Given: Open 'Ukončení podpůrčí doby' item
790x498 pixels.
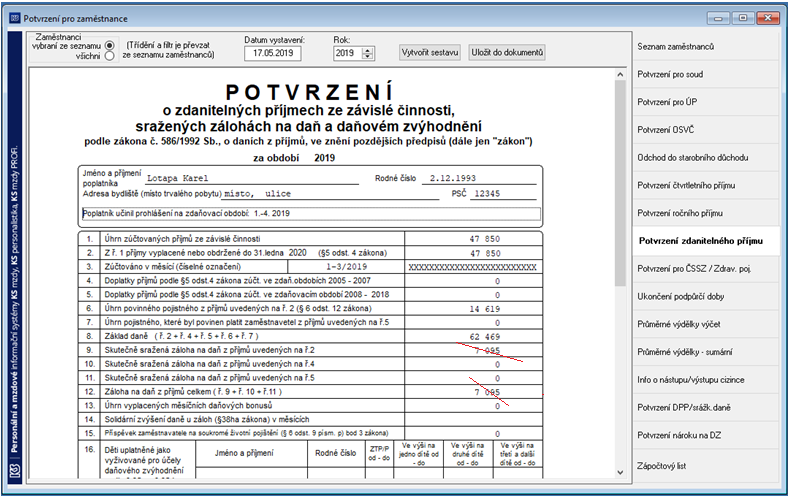Looking at the screenshot, I should (706, 296).
